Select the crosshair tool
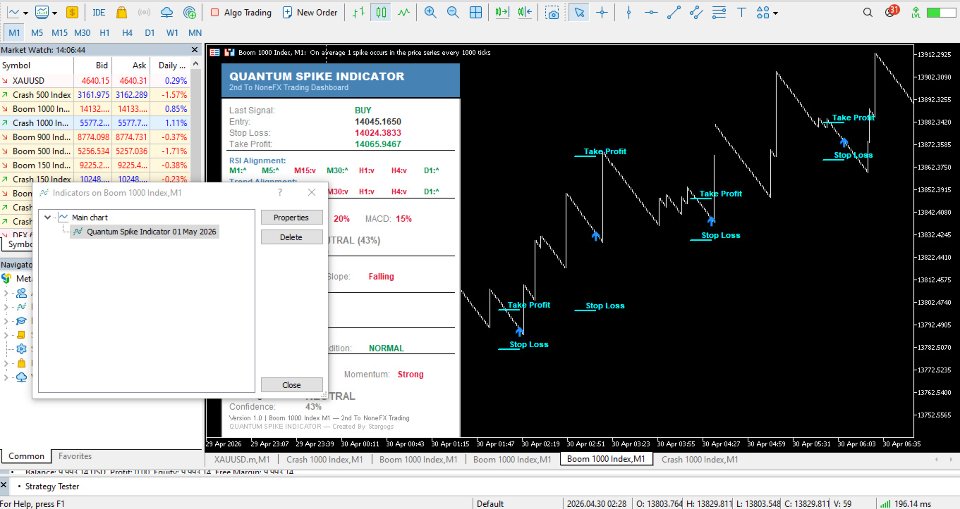Image resolution: width=960 pixels, height=509 pixels. pos(602,12)
